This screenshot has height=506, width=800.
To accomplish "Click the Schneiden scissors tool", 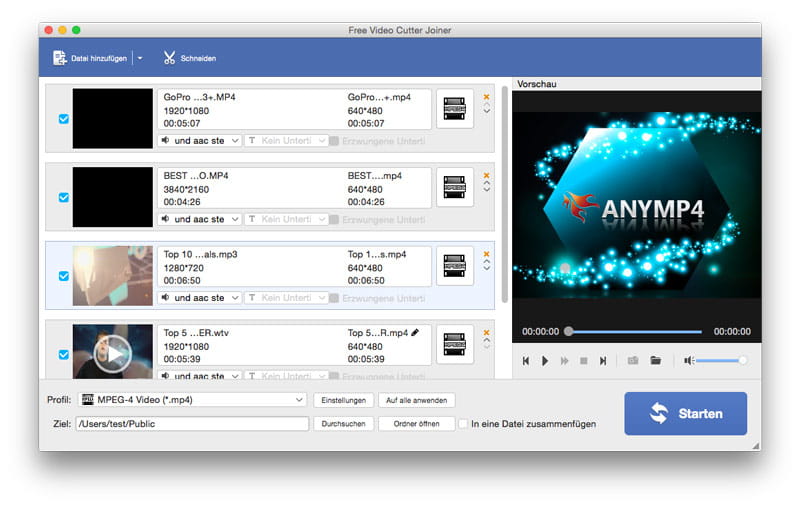I will coord(190,58).
